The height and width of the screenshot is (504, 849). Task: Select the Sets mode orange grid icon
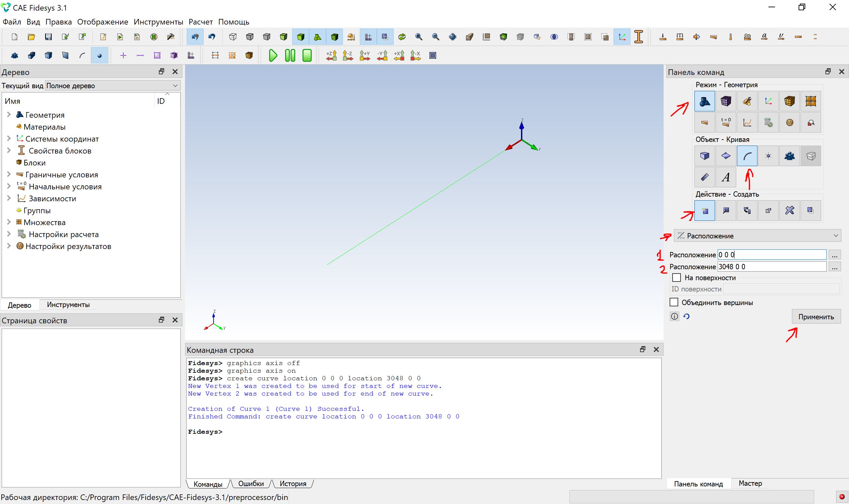click(811, 101)
